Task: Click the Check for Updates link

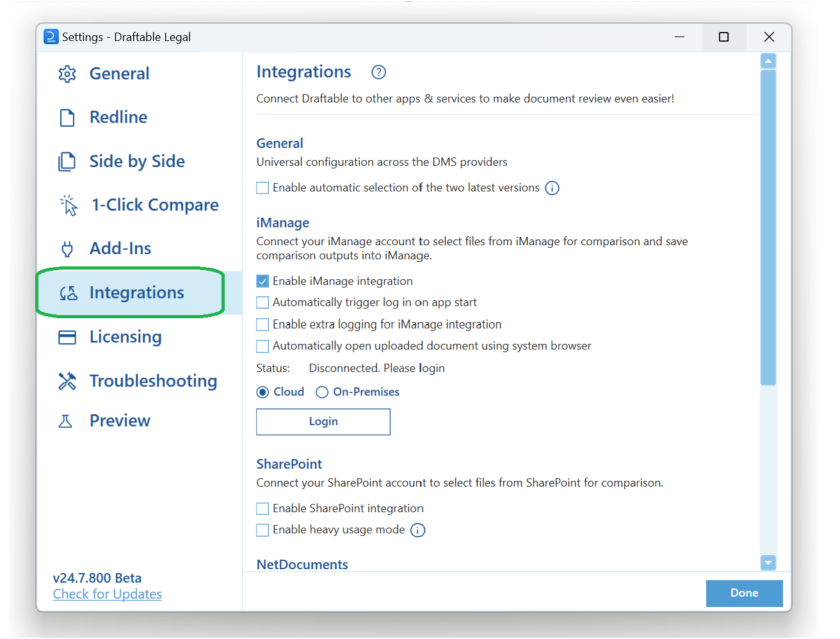Action: pyautogui.click(x=107, y=594)
